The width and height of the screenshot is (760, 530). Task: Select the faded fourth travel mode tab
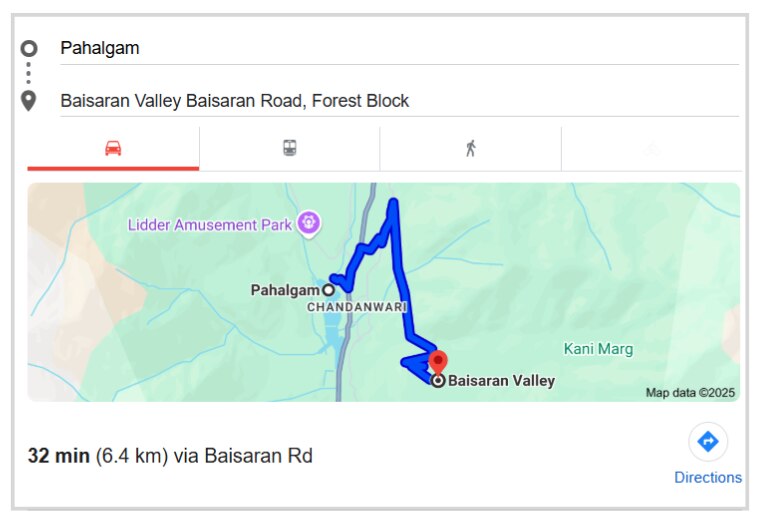click(x=651, y=148)
